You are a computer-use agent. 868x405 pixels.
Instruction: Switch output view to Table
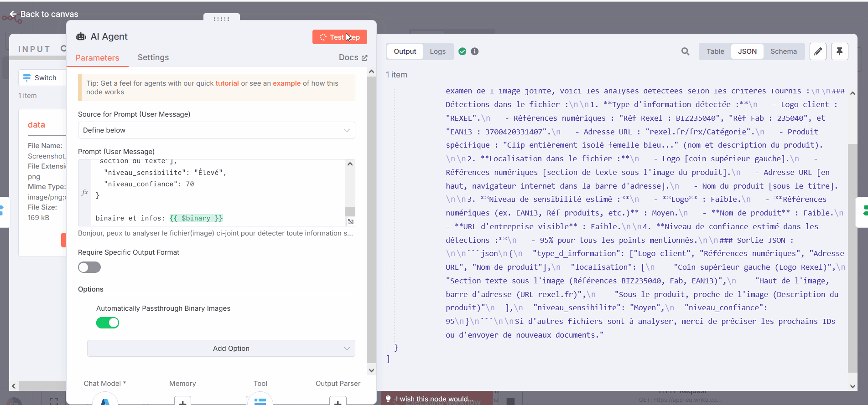[715, 51]
